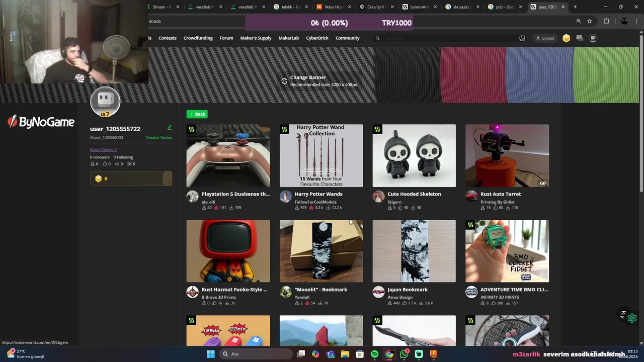Click the like icon on "Moonlit" Bookmark

307,303
